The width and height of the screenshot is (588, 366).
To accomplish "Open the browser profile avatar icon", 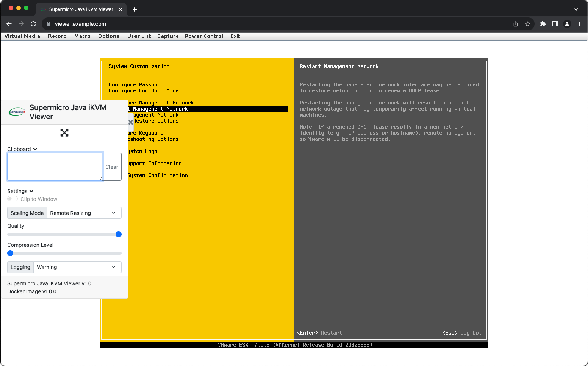I will [567, 24].
